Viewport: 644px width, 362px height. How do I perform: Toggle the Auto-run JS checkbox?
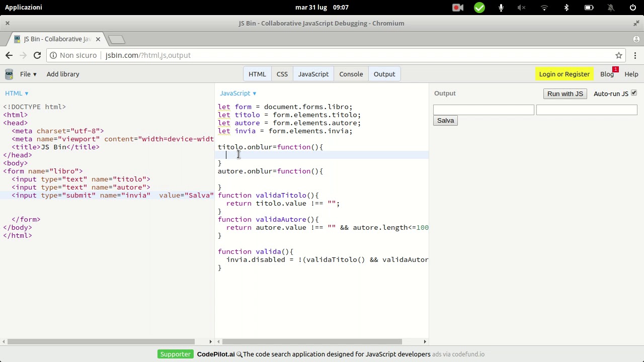tap(634, 93)
